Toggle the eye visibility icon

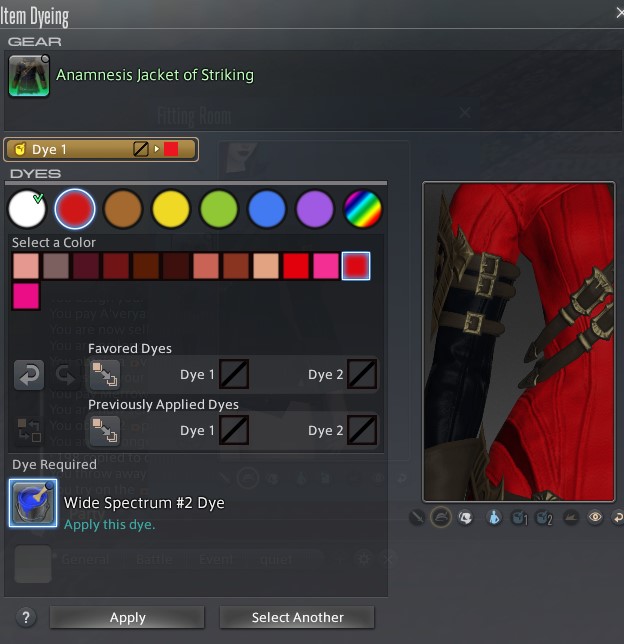tap(595, 517)
